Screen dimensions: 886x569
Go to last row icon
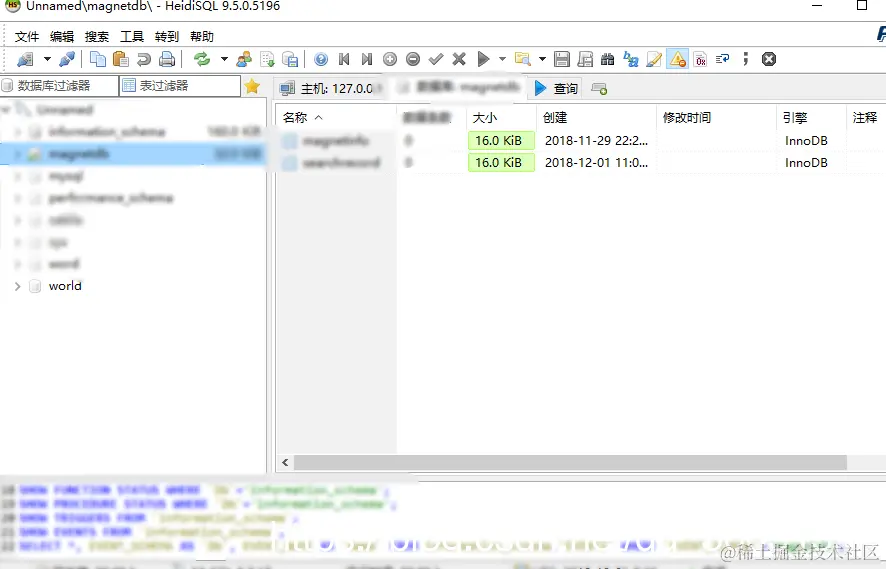[367, 59]
